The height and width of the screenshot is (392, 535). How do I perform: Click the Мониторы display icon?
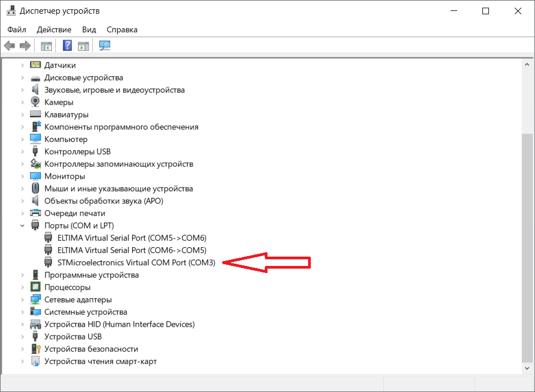click(35, 176)
